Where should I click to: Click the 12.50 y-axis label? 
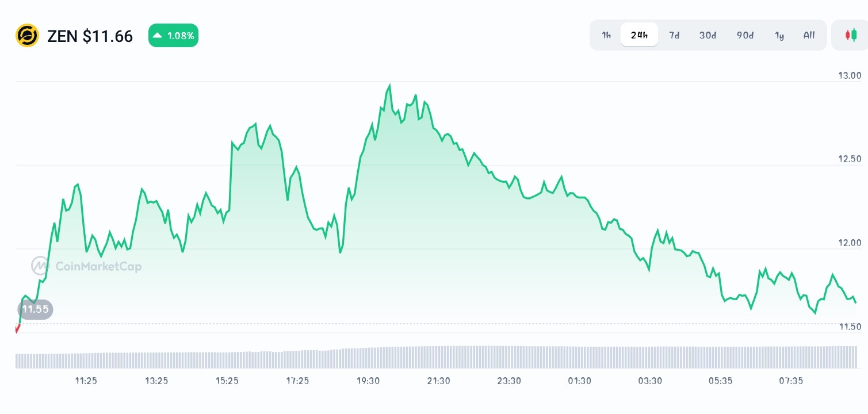pyautogui.click(x=850, y=159)
